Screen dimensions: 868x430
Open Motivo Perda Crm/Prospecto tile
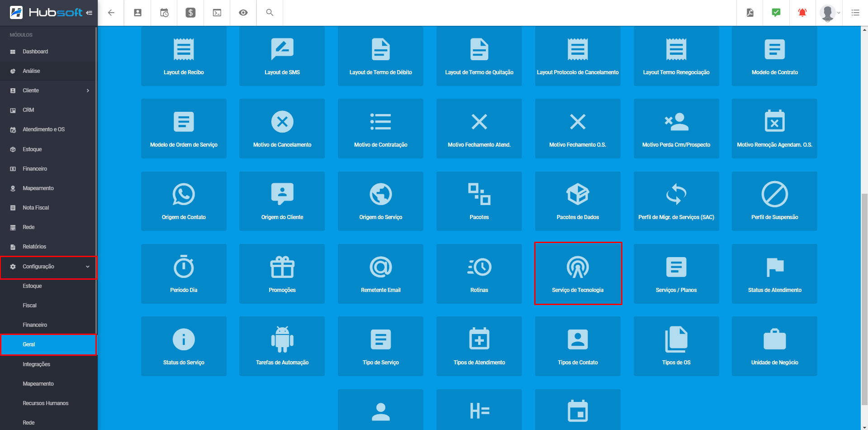point(676,129)
